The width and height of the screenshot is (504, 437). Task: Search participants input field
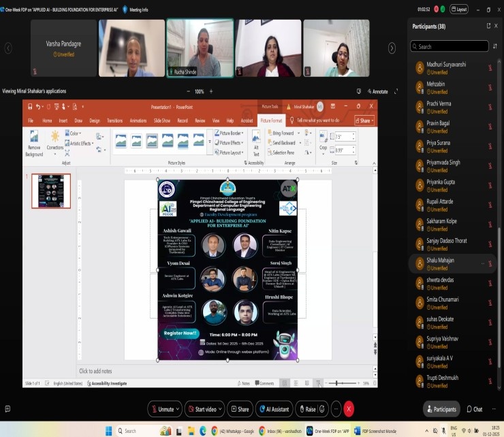coord(446,46)
